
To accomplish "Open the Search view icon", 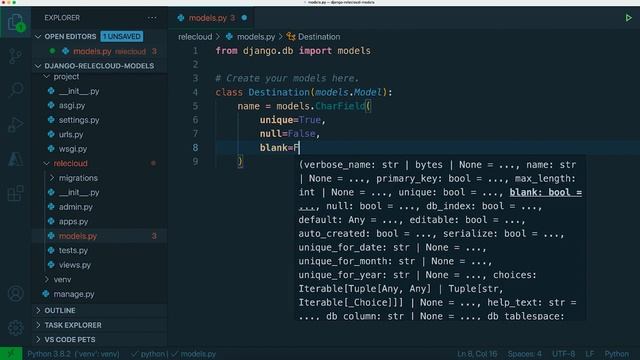I will pos(16,89).
